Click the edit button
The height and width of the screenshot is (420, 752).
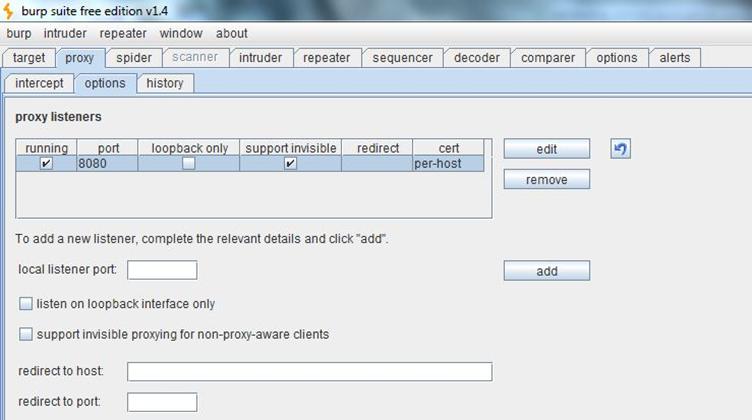(x=547, y=149)
